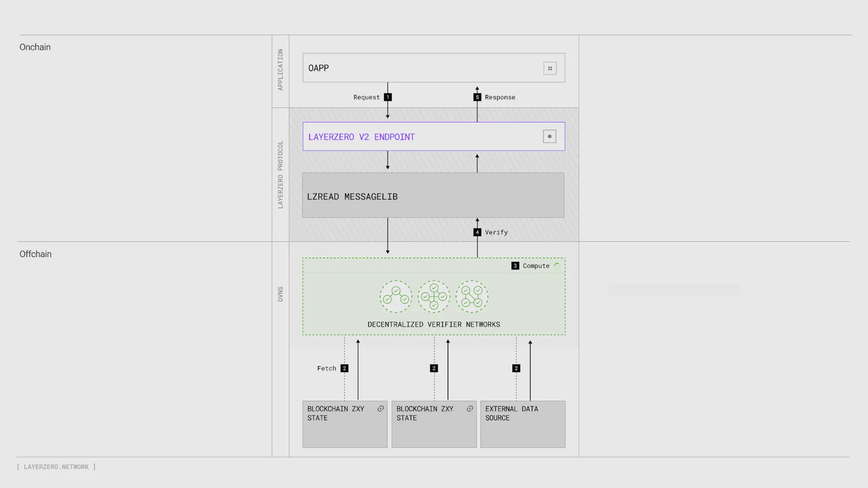The width and height of the screenshot is (868, 488).
Task: Click step 4 marker beside Verify
Action: (x=477, y=232)
